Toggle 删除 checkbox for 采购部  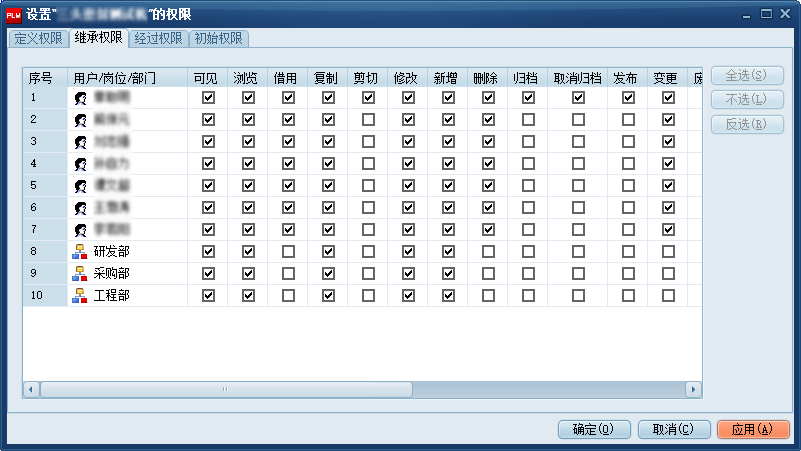tap(488, 274)
